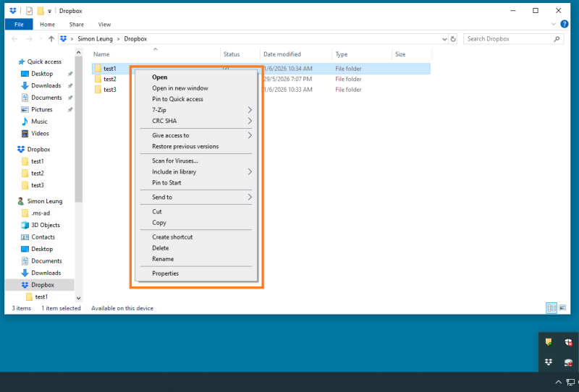Expand the ribbon with the chevron
This screenshot has width=579, height=392.
[553, 25]
